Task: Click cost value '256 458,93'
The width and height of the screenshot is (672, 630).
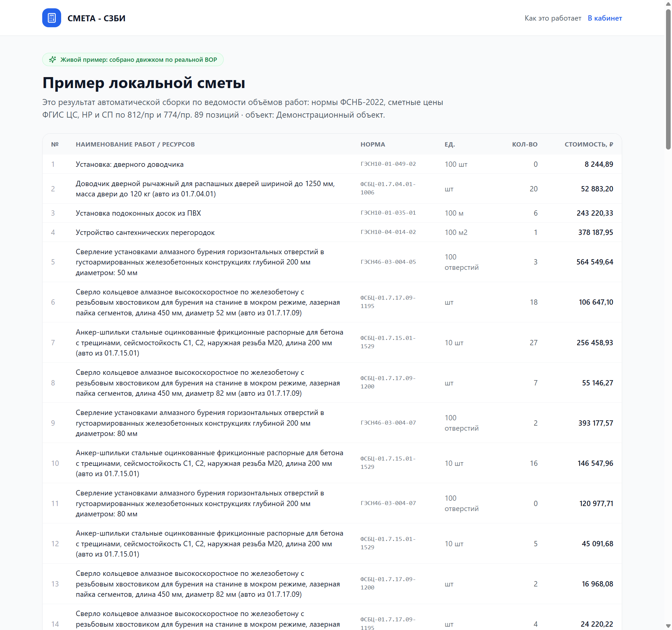Action: [x=595, y=343]
